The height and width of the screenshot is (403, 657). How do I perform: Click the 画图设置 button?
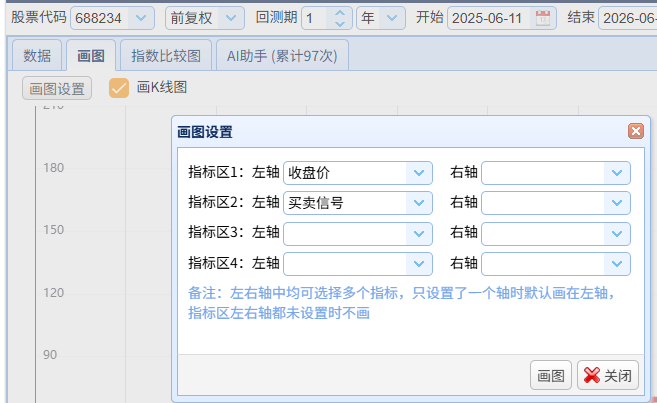click(x=57, y=88)
